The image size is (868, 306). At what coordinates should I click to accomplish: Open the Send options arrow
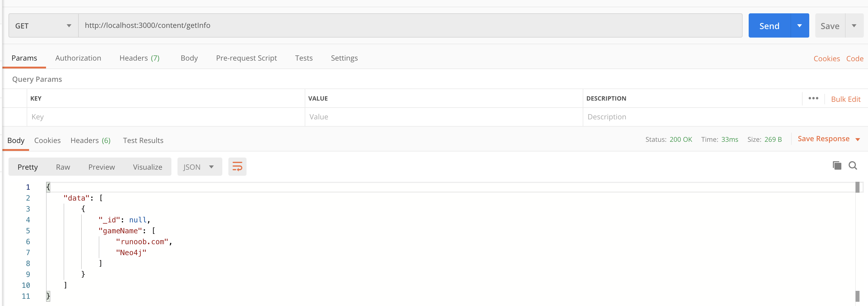[800, 25]
